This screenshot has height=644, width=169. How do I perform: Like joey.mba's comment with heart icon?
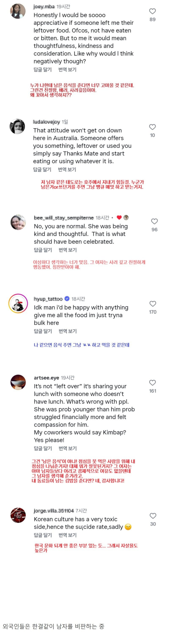153,11
